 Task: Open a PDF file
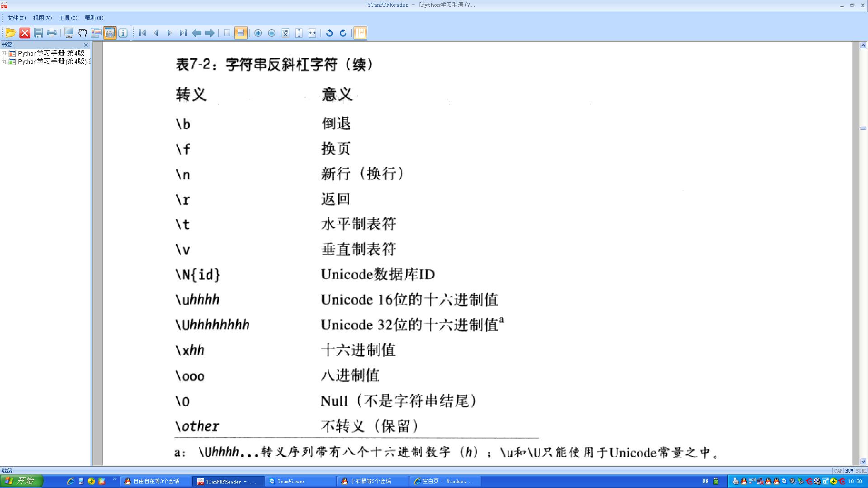11,33
